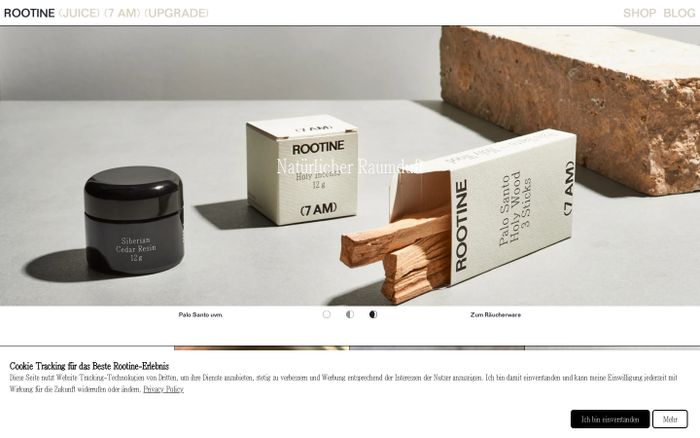Select the half-moon slide indicator
700x438 pixels.
pyautogui.click(x=350, y=314)
